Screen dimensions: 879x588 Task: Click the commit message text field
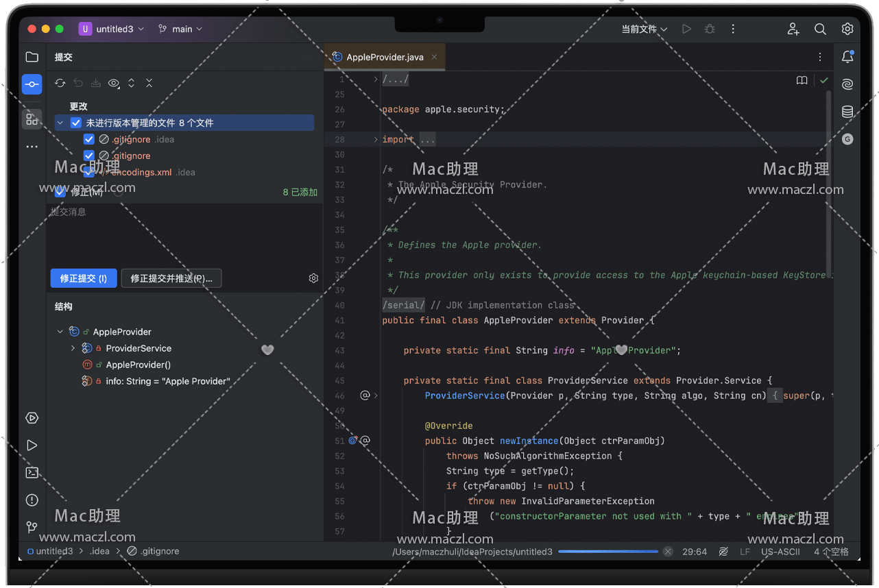pyautogui.click(x=185, y=233)
